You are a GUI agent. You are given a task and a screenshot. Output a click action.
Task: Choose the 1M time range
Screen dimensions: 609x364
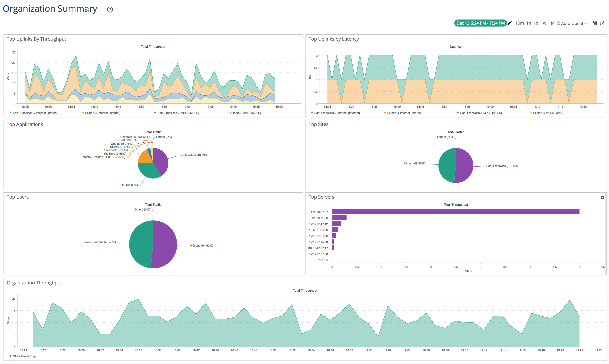pos(552,23)
